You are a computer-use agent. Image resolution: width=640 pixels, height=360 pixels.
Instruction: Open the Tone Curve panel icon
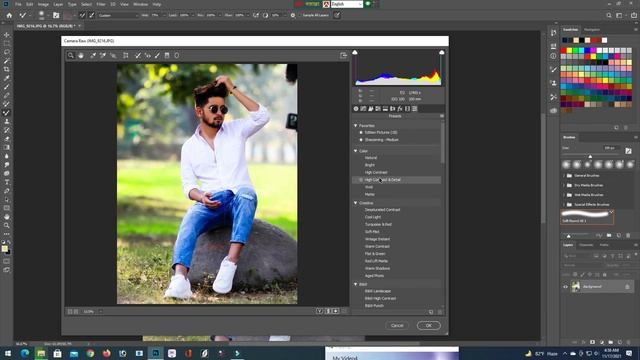[363, 109]
